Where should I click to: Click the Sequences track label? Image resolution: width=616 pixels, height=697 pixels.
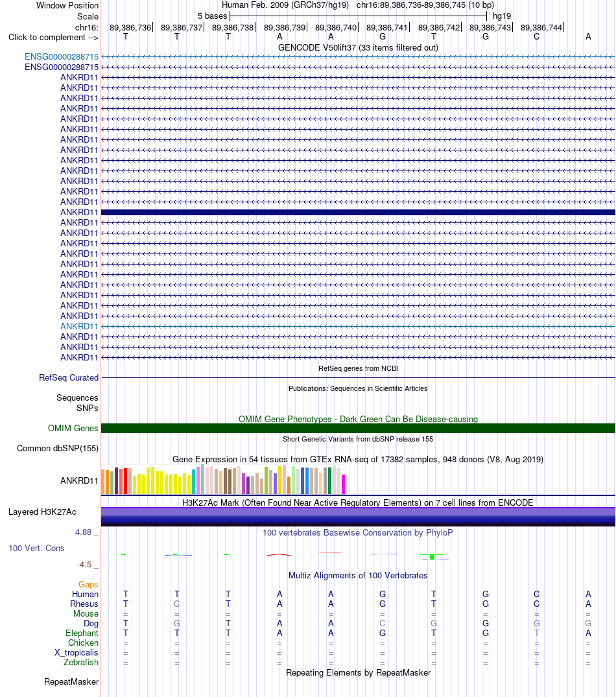click(x=77, y=398)
